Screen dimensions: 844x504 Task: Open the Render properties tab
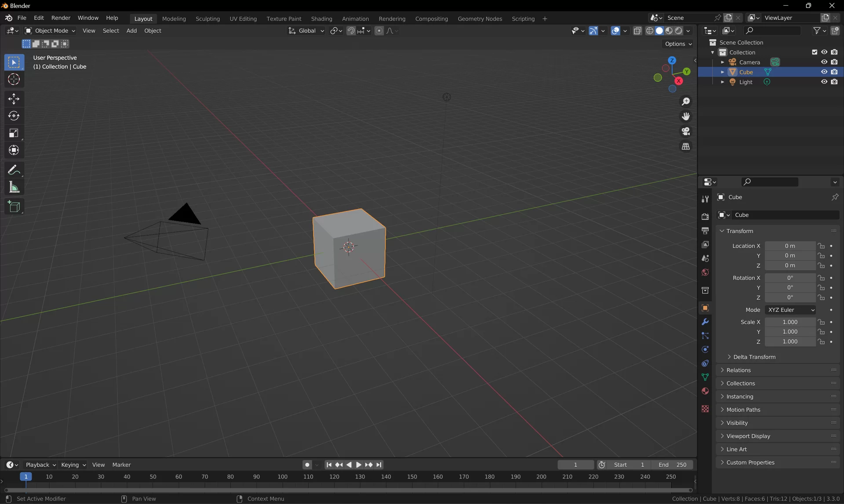(705, 217)
